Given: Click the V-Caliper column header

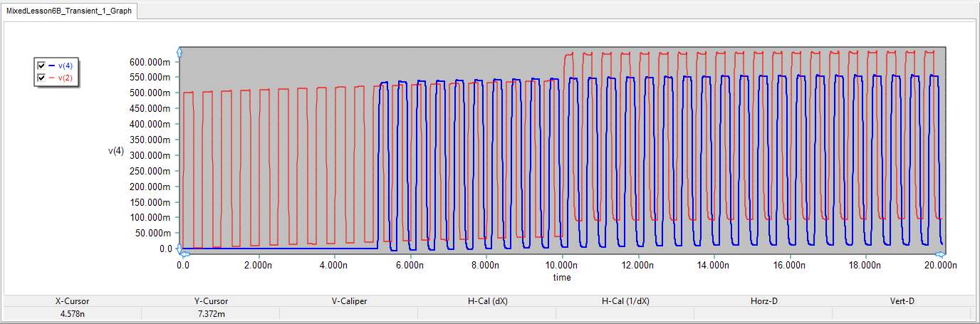Looking at the screenshot, I should pos(348,301).
